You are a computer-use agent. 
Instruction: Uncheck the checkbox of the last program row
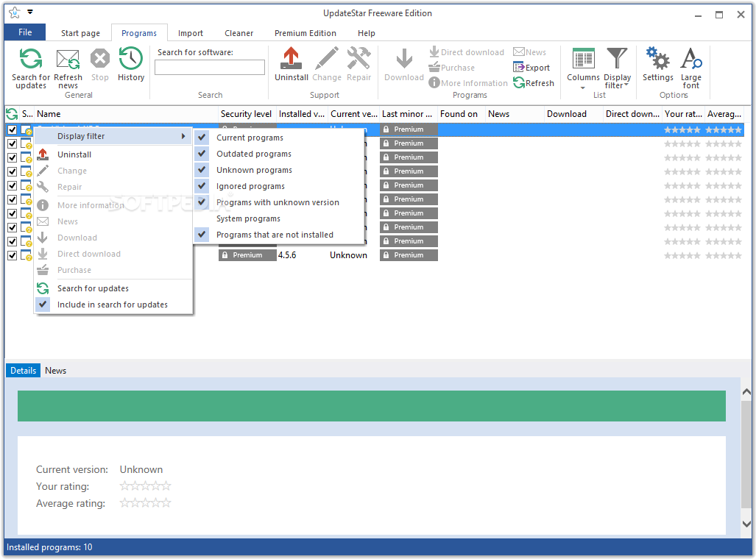[x=13, y=255]
